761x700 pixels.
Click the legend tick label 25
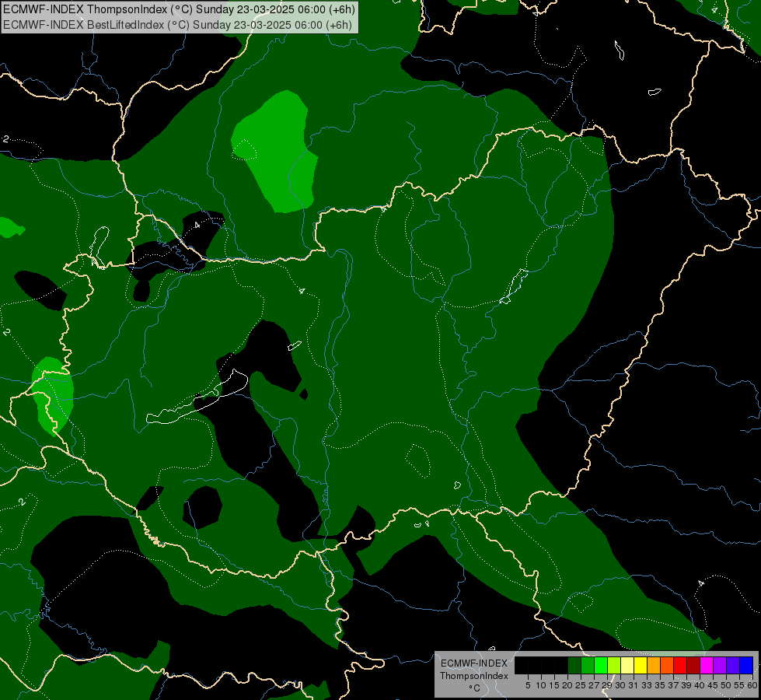(x=581, y=685)
